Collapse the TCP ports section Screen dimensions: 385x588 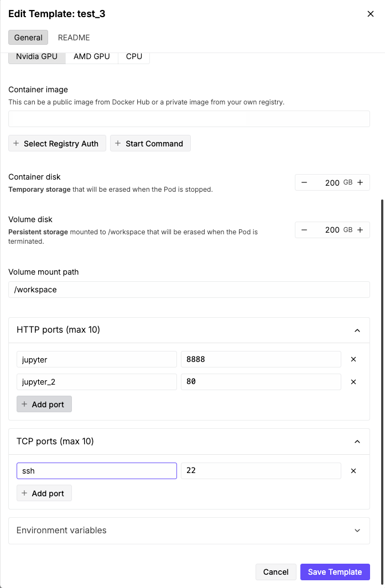coord(357,442)
